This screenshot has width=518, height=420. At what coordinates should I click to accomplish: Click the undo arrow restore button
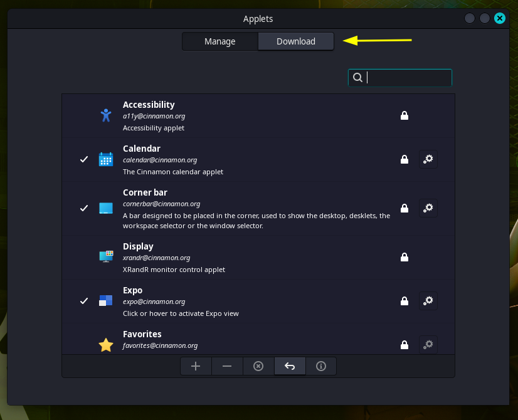pos(290,366)
